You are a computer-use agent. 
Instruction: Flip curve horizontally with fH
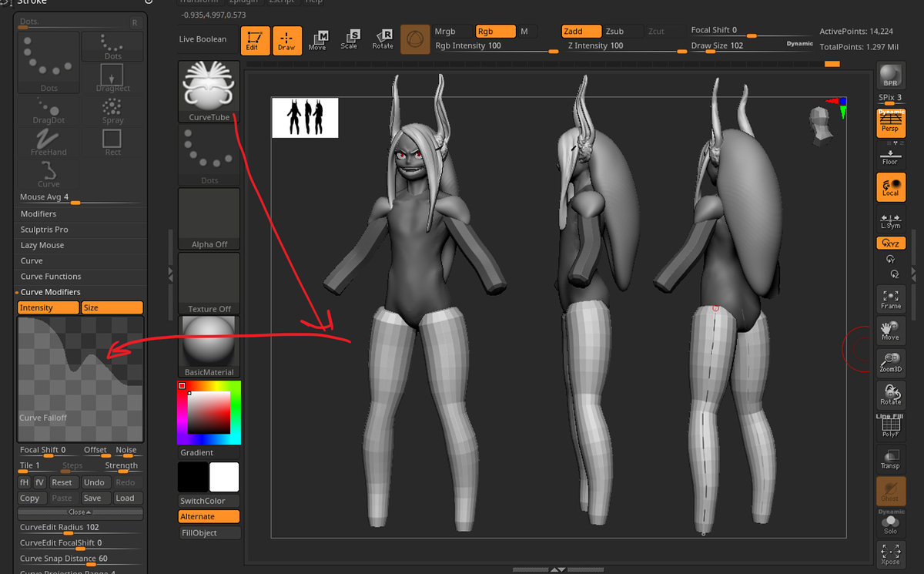coord(25,482)
